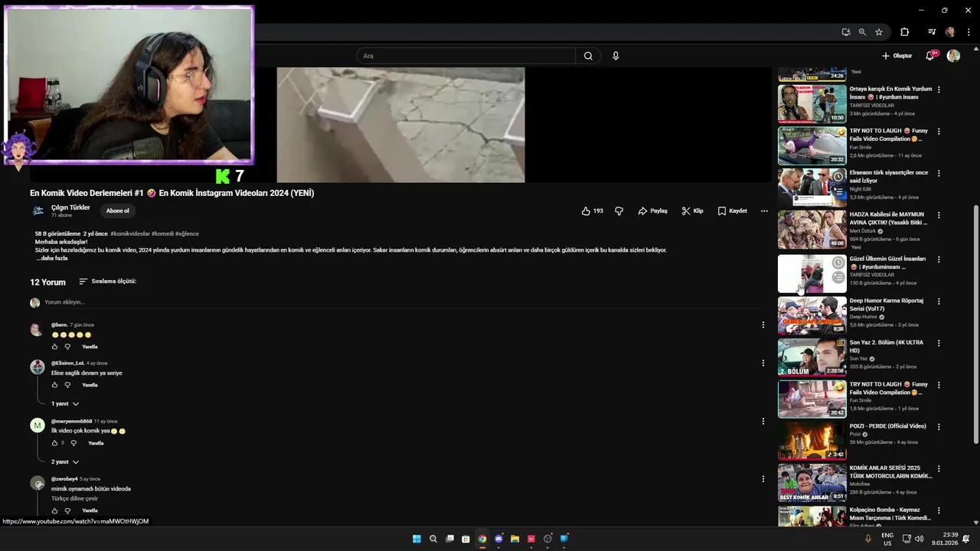Open Son Yaz 2. Bölüm thumbnail

pyautogui.click(x=812, y=357)
